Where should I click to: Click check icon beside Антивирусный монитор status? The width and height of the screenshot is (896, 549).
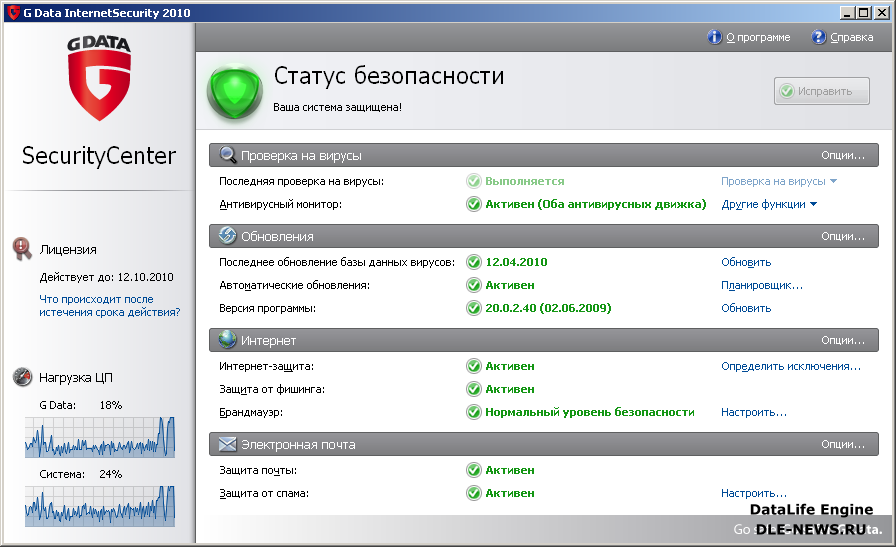(474, 204)
